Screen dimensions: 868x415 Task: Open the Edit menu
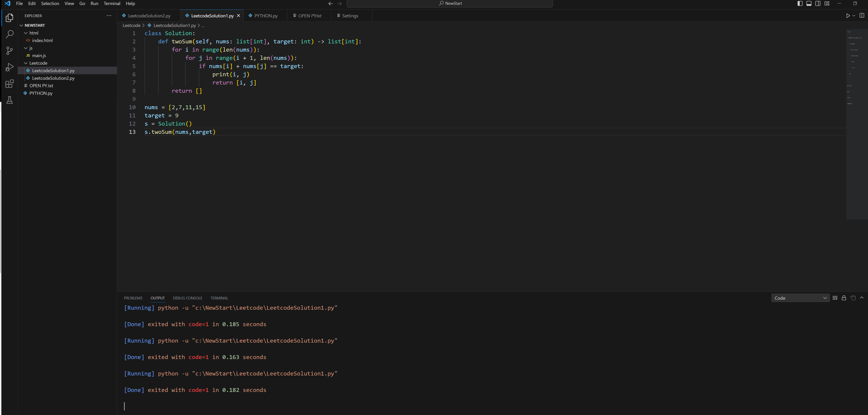pyautogui.click(x=32, y=3)
